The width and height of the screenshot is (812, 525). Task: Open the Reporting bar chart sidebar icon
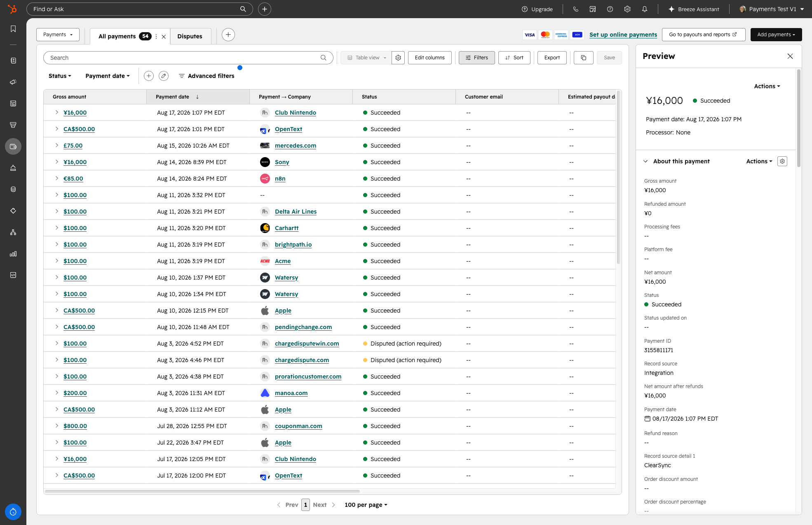[x=13, y=254]
